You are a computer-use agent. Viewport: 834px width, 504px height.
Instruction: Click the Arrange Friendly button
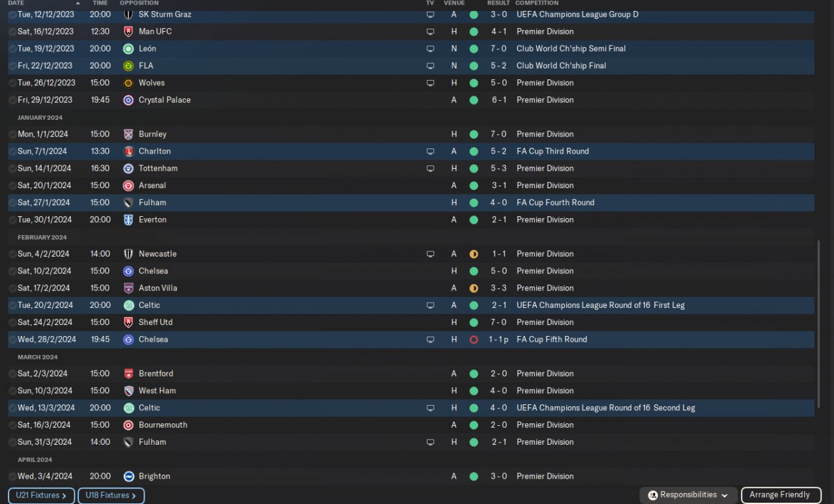click(779, 496)
